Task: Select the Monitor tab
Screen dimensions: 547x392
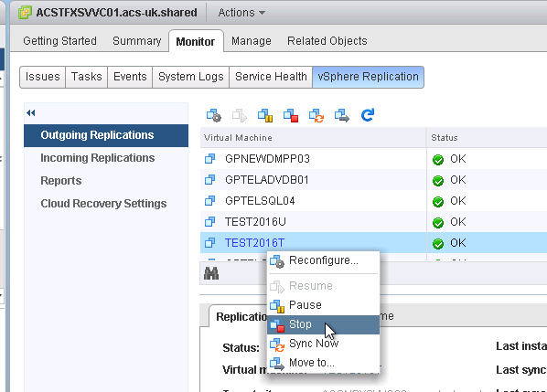Action: pyautogui.click(x=196, y=41)
